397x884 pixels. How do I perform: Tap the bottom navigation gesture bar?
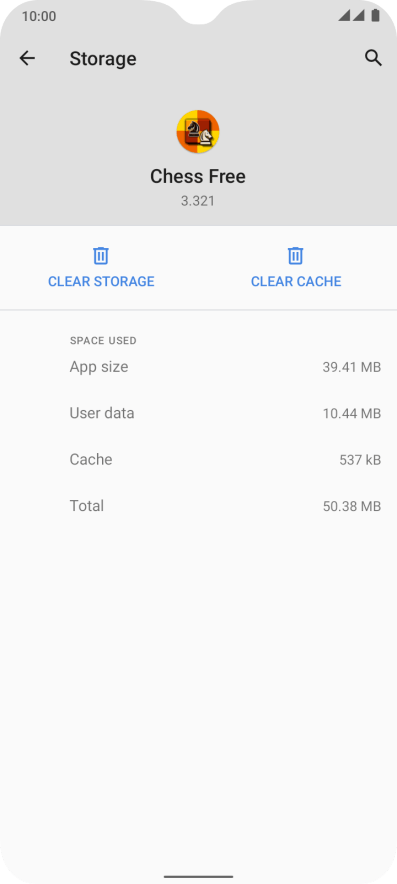click(198, 877)
